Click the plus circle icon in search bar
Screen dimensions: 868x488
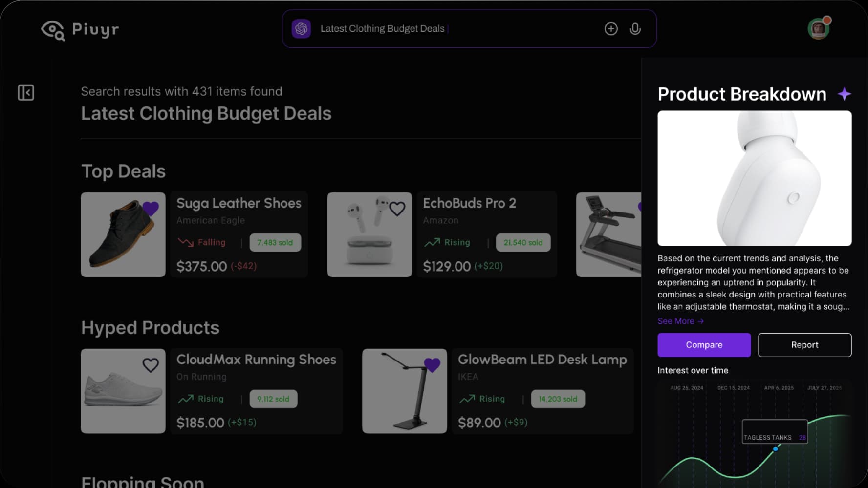(x=611, y=29)
